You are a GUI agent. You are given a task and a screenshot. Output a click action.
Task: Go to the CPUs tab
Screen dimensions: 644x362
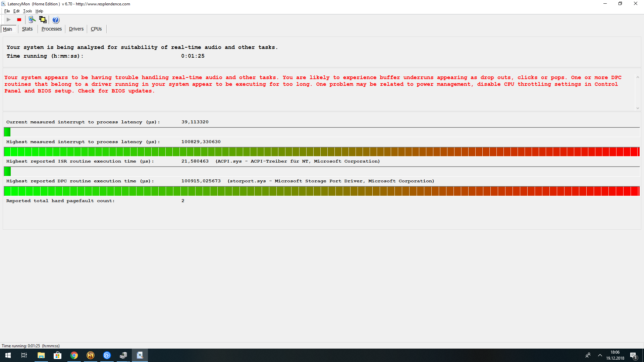coord(96,29)
